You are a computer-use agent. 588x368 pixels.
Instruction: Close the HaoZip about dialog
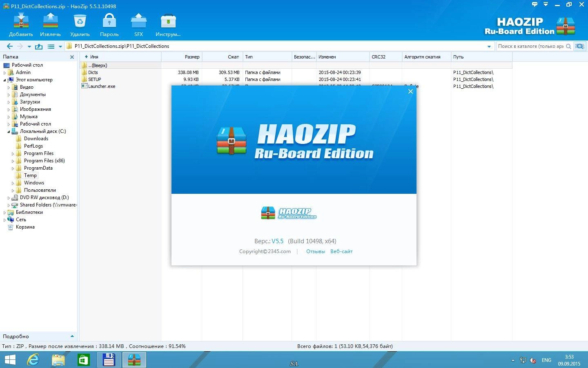410,91
